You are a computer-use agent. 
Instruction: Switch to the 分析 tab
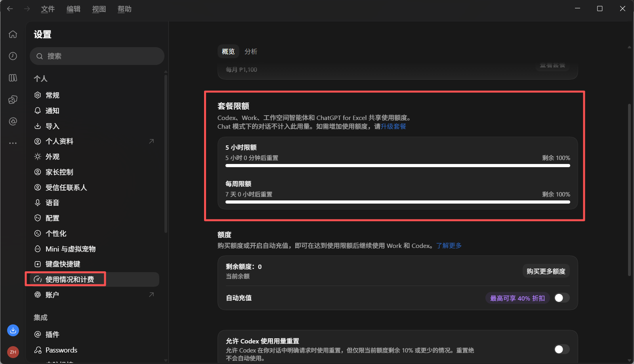coord(251,51)
